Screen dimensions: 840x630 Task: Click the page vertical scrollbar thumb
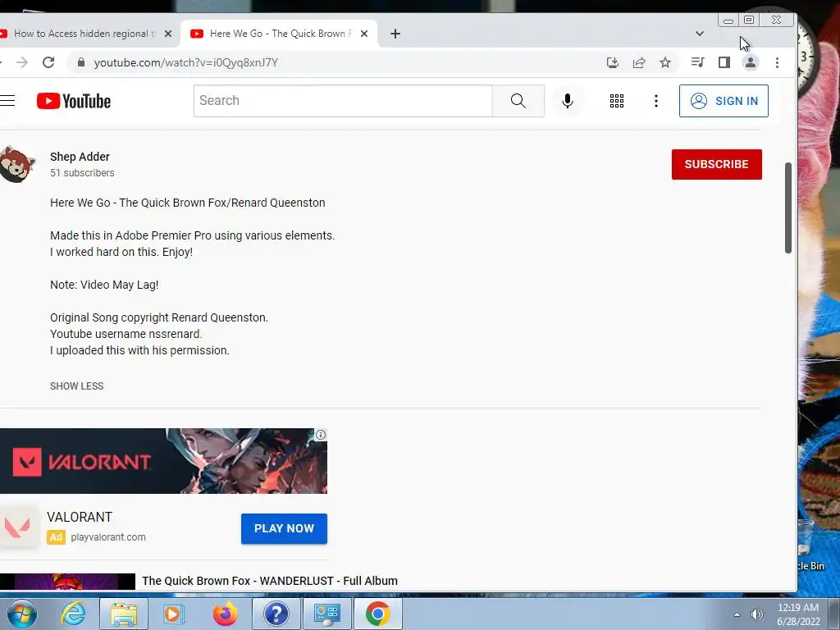(x=788, y=208)
